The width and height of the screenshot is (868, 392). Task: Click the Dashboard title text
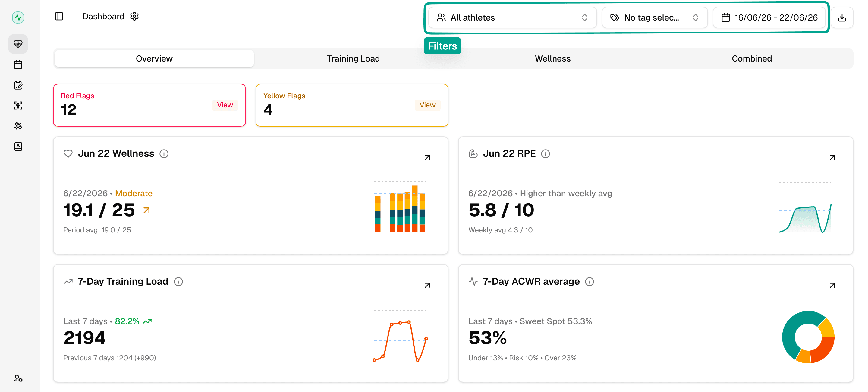(x=103, y=17)
